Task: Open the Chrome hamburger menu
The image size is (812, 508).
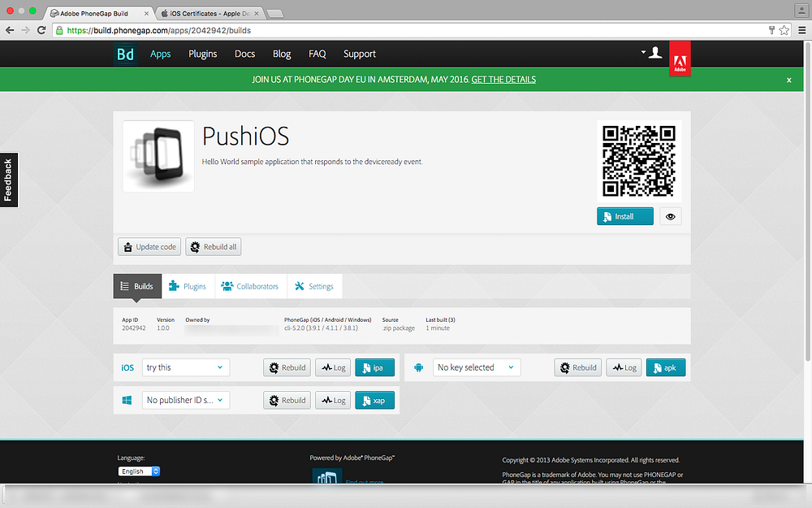Action: [801, 30]
